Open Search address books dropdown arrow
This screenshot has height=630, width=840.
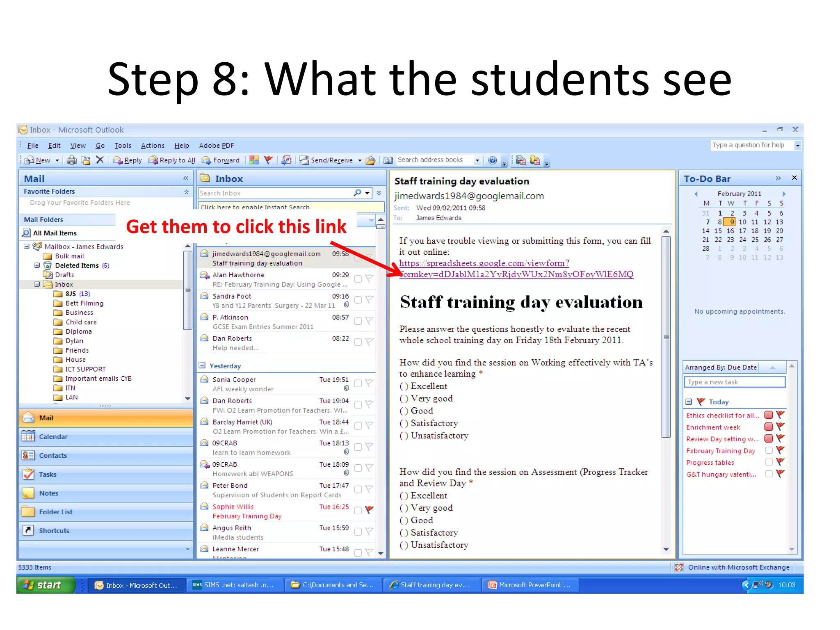click(477, 160)
